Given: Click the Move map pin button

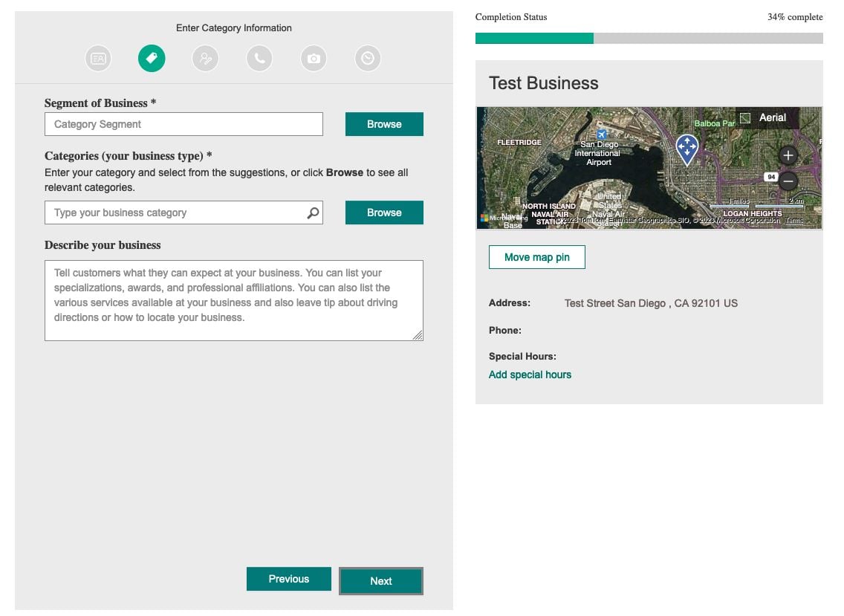Looking at the screenshot, I should (536, 256).
